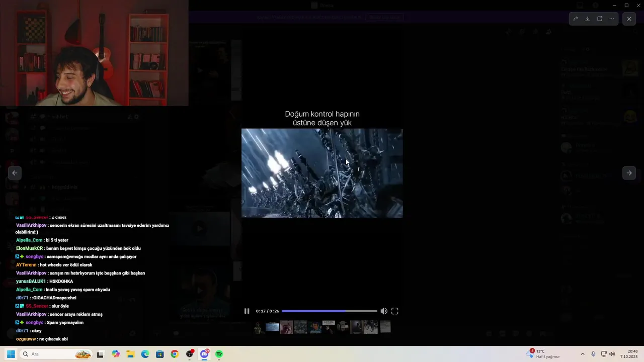Viewport: 644px width, 362px height.
Task: Click chat message 'Spam yapmayalım'
Action: pos(65,322)
